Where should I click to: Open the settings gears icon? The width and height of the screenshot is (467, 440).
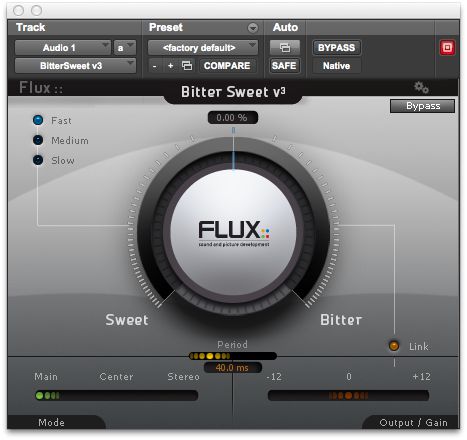[x=421, y=88]
